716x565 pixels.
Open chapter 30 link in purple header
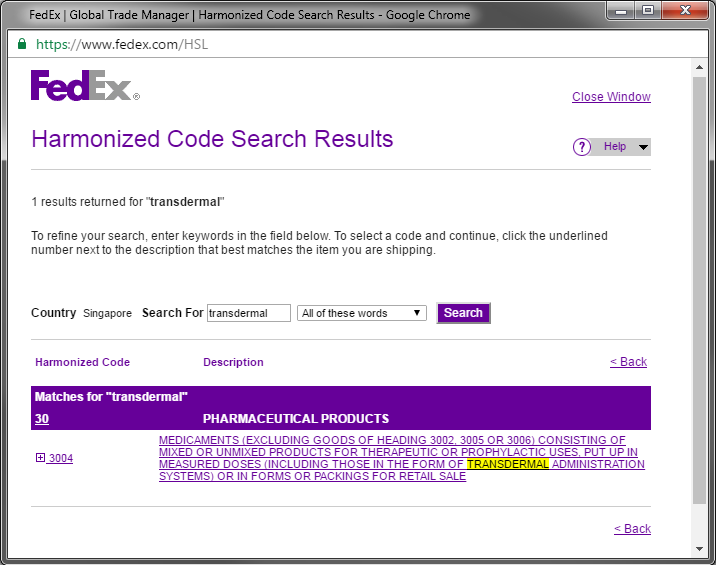(x=42, y=418)
